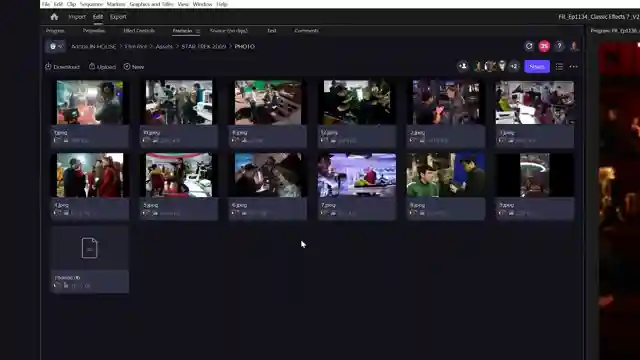Click the 4.jpeg file name
640x360 pixels.
[x=62, y=205]
